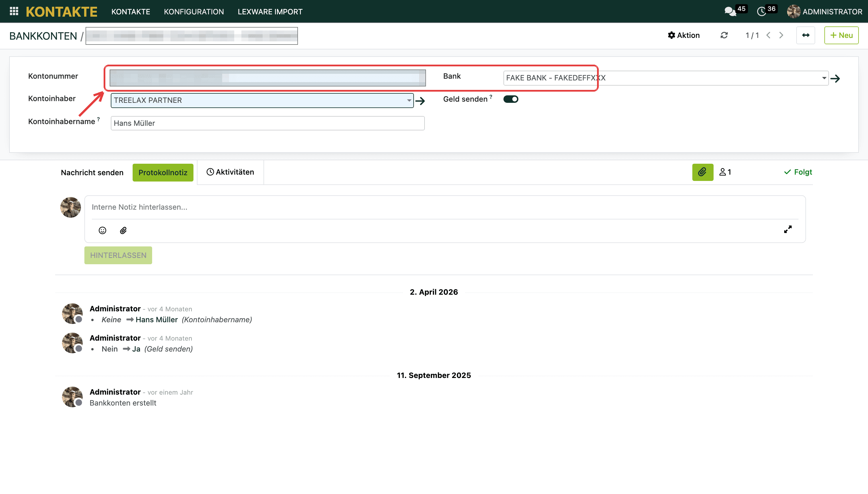Click the HINTERLASSEN button
The image size is (868, 494).
[118, 255]
